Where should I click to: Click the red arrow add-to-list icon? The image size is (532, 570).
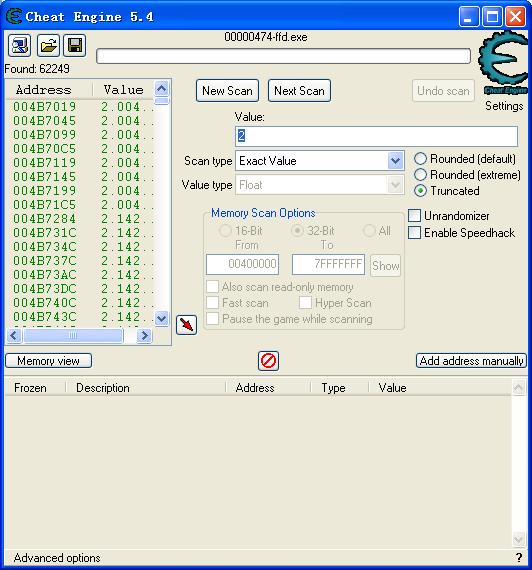point(187,325)
